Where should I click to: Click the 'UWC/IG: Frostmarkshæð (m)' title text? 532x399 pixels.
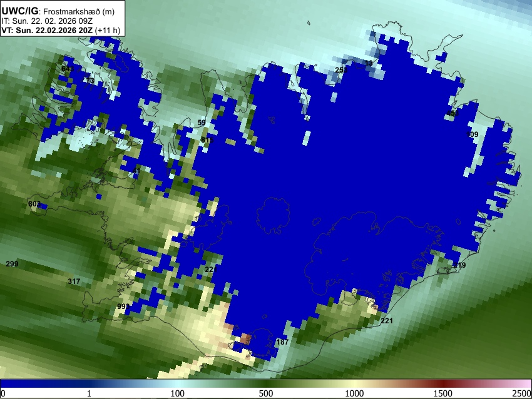point(58,11)
